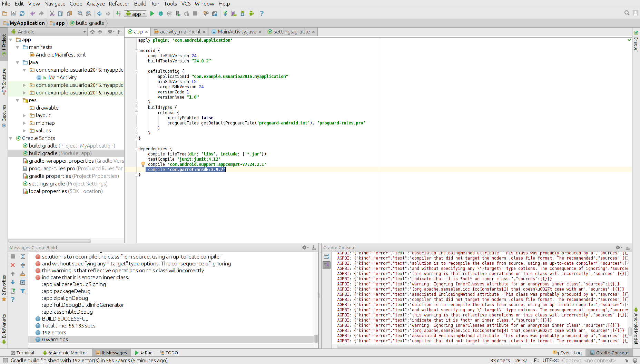The width and height of the screenshot is (640, 364).
Task: Toggle soft wraps icon in Gradle Console
Action: point(326,256)
